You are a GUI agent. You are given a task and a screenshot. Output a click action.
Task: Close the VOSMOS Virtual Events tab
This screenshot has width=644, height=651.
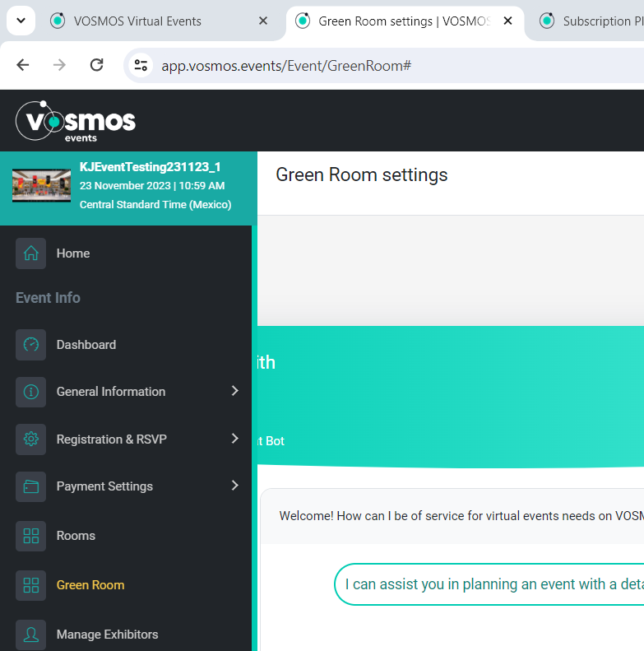263,21
